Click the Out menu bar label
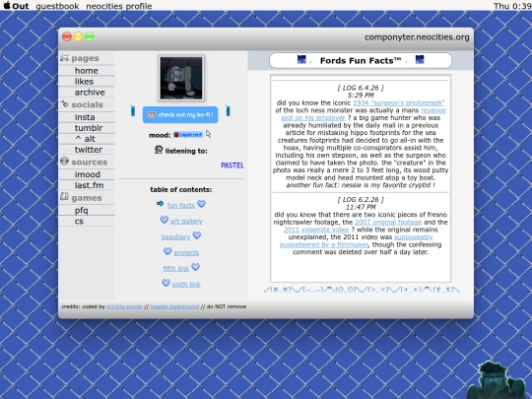 21,6
